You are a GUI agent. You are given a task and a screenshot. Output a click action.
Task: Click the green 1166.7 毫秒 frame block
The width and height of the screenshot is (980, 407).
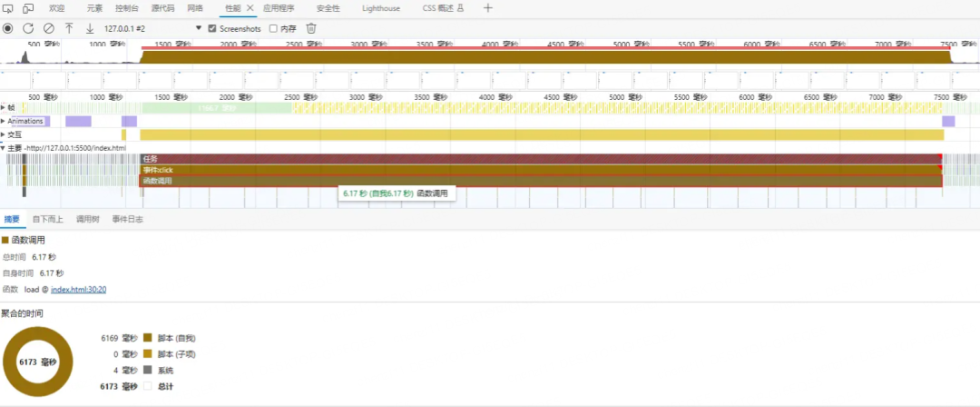(217, 108)
